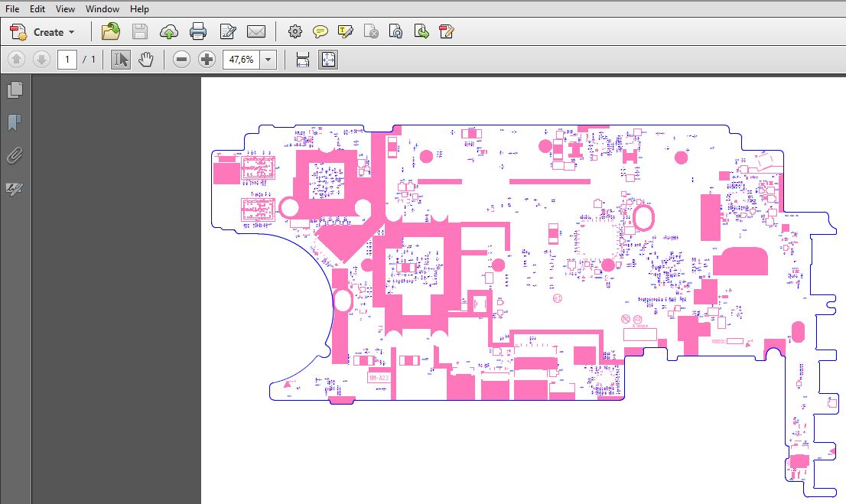Open a file with the folder icon
The height and width of the screenshot is (504, 846).
coord(112,32)
